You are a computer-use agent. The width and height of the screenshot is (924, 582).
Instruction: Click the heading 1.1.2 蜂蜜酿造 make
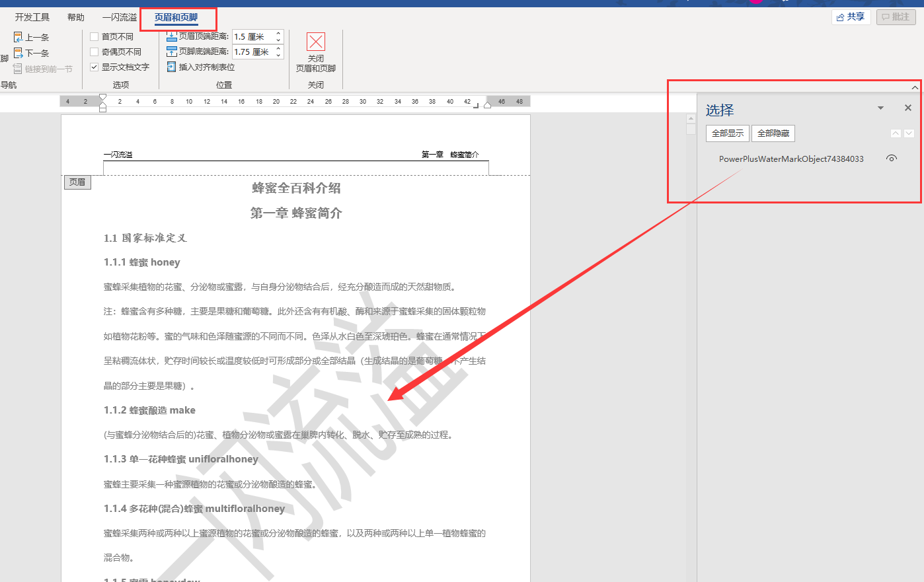click(149, 410)
